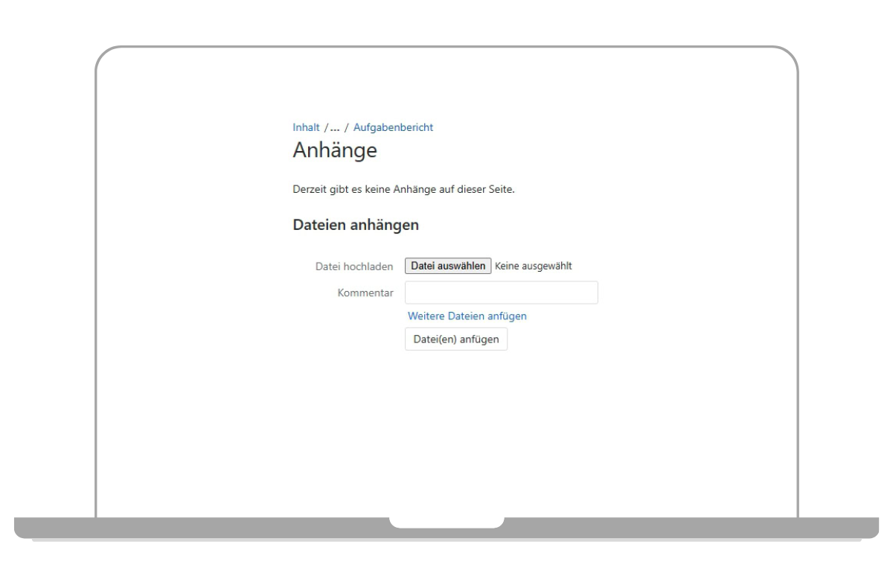Submit with the Datei(en) anfügen button
This screenshot has width=893, height=588.
pyautogui.click(x=455, y=339)
